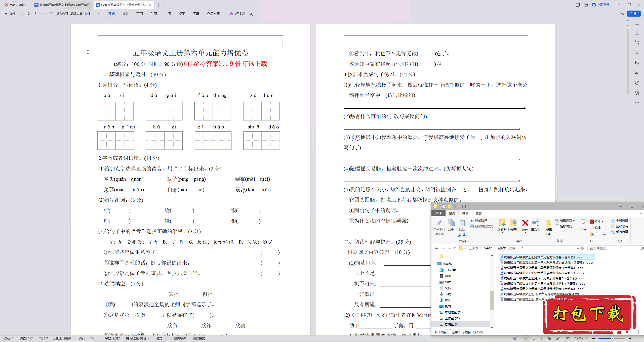Click Explorer 反向选择 option
The height and width of the screenshot is (342, 644).
pos(619,232)
